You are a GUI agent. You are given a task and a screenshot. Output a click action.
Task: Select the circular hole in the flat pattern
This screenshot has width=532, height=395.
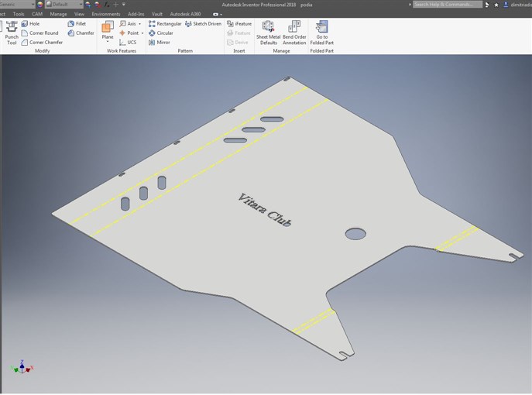[355, 233]
